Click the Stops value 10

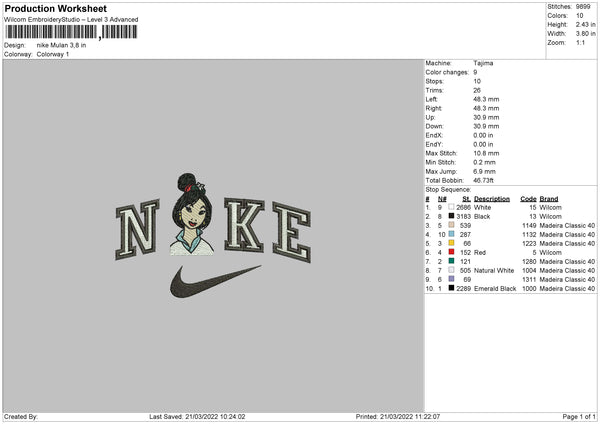477,81
